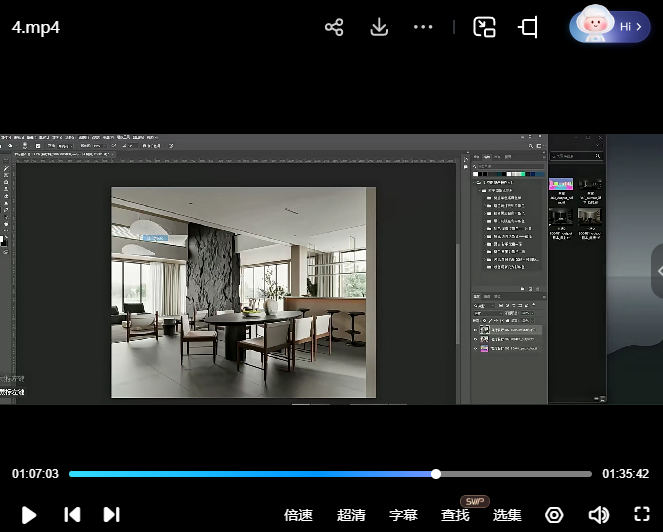Open the circular player settings icon
The height and width of the screenshot is (532, 663).
[x=554, y=515]
